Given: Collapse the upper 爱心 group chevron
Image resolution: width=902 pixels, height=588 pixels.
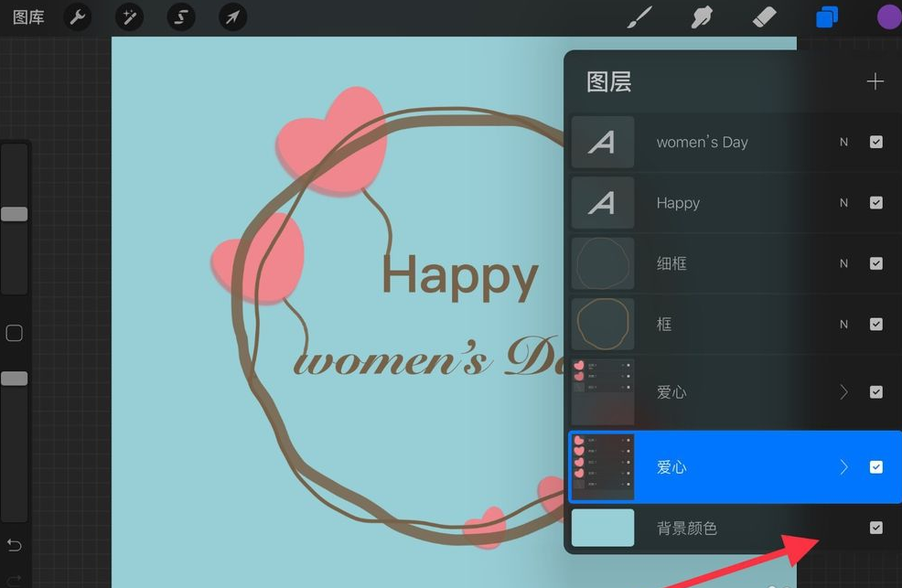Looking at the screenshot, I should [843, 391].
